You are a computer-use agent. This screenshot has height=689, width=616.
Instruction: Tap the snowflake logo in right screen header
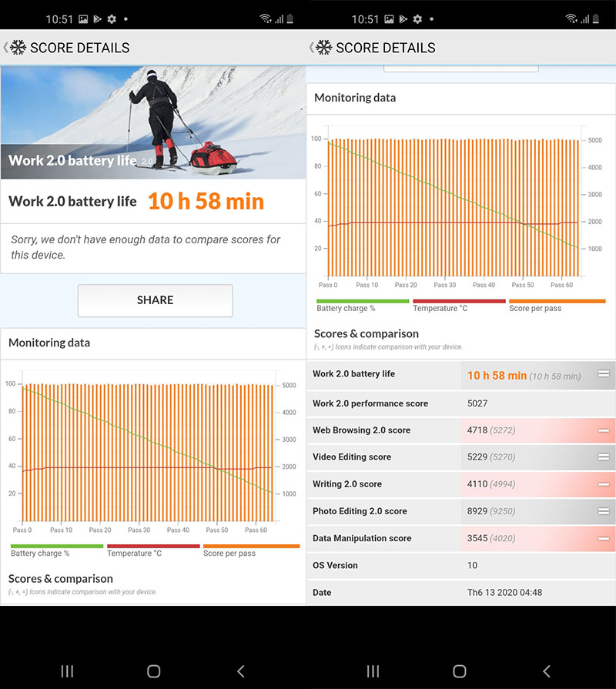[x=324, y=48]
